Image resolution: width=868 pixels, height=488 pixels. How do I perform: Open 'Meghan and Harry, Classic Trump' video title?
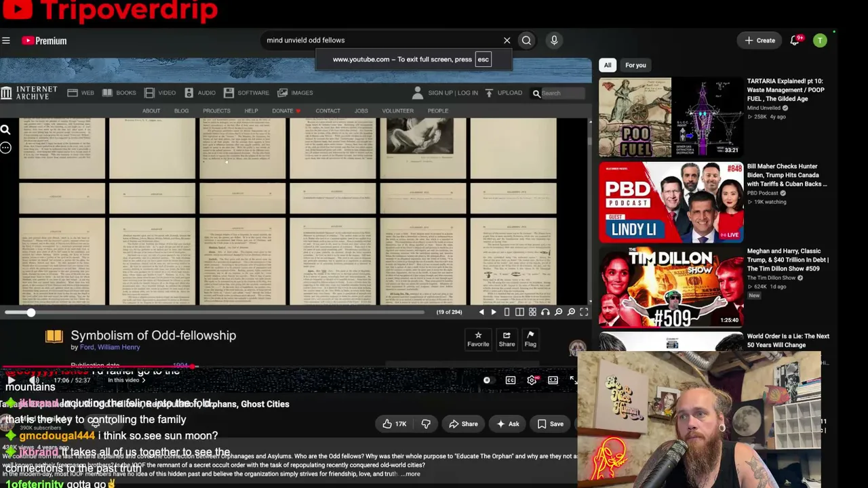point(787,260)
